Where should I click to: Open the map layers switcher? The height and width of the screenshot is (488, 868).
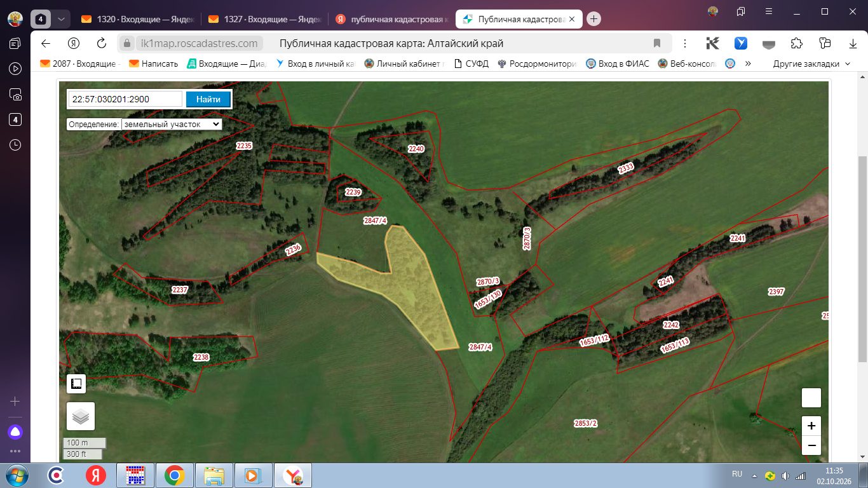(81, 416)
